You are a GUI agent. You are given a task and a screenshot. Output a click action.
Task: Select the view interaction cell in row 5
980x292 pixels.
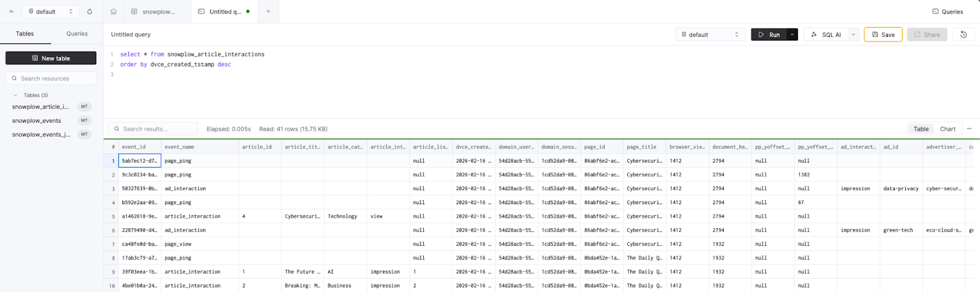(x=388, y=216)
